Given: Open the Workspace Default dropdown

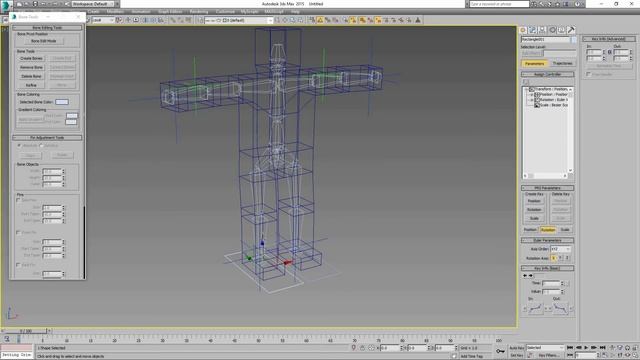Looking at the screenshot, I should tap(92, 4).
